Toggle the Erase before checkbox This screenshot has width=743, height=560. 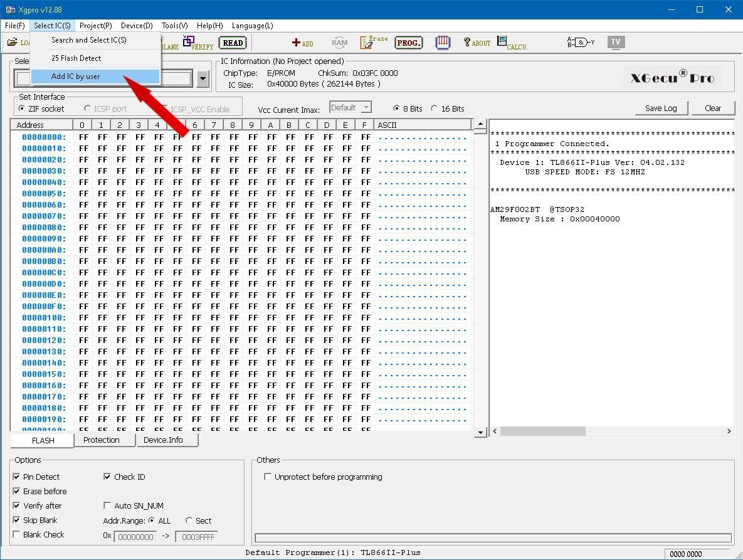point(16,491)
